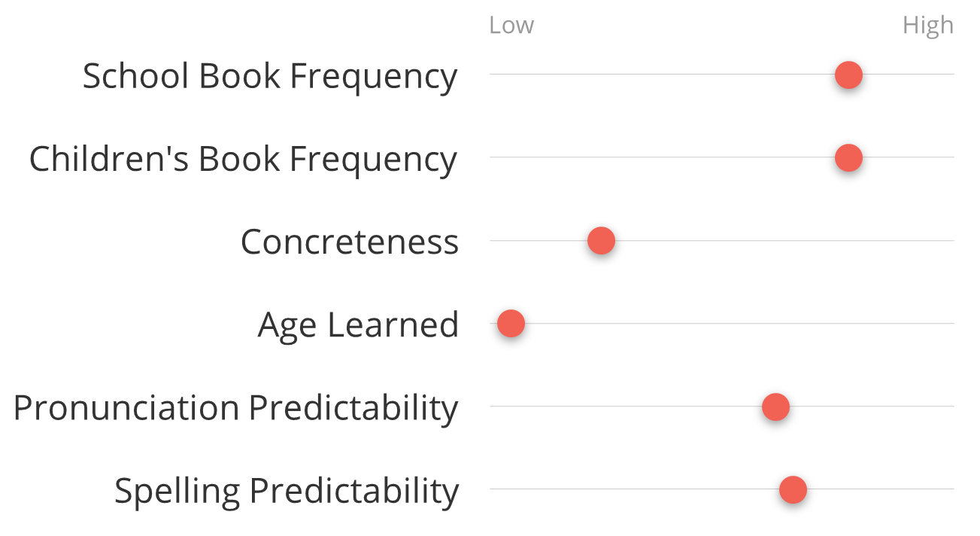Click the High scale header
Viewport: 980px width, 536px height.
928,26
